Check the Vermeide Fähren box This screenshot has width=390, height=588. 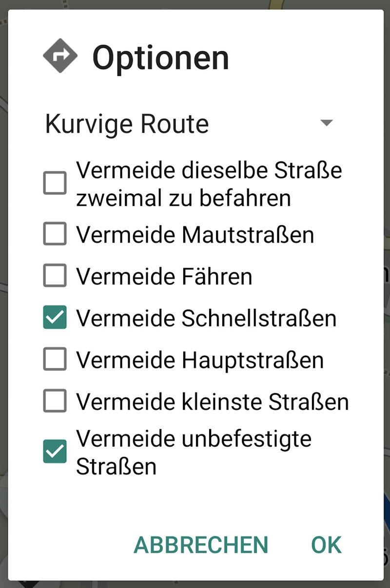click(x=55, y=277)
